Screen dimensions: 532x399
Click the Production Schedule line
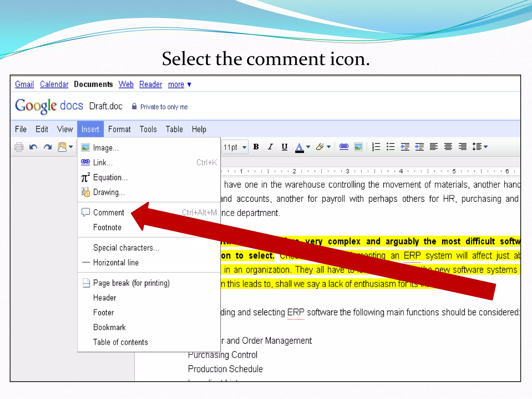[x=225, y=369]
